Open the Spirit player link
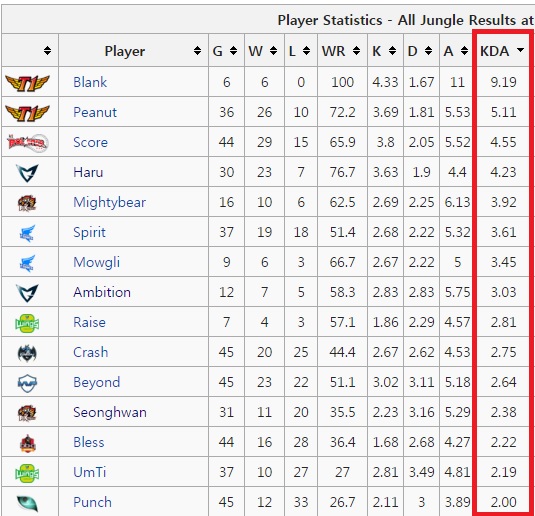The height and width of the screenshot is (516, 535). point(89,232)
